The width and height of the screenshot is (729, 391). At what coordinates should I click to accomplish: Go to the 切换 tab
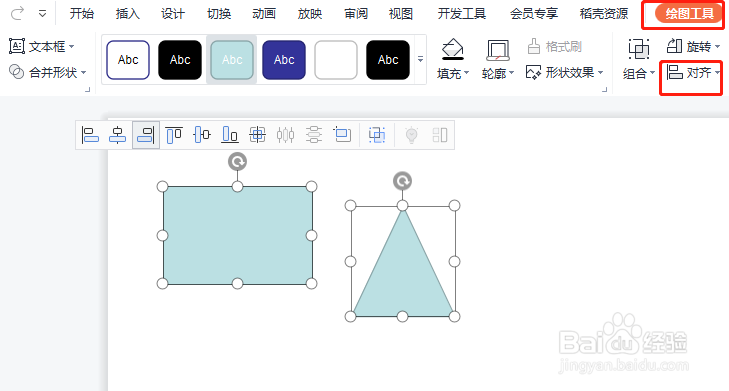[x=219, y=13]
